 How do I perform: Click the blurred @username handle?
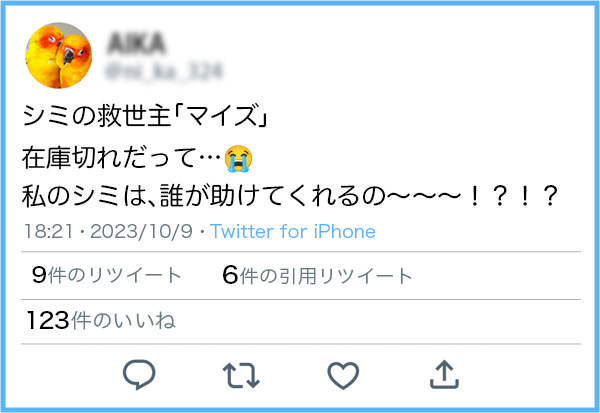click(164, 71)
